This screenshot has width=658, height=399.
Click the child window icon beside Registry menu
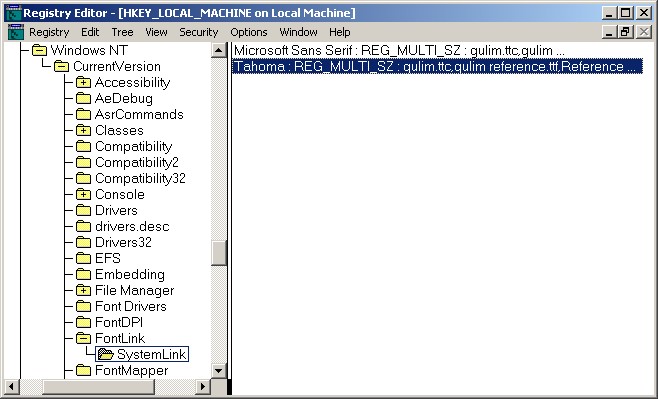16,32
